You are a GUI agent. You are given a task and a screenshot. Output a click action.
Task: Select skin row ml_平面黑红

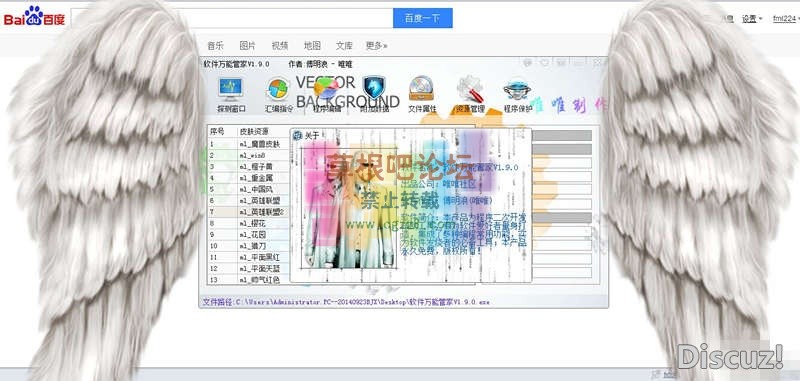pos(249,257)
